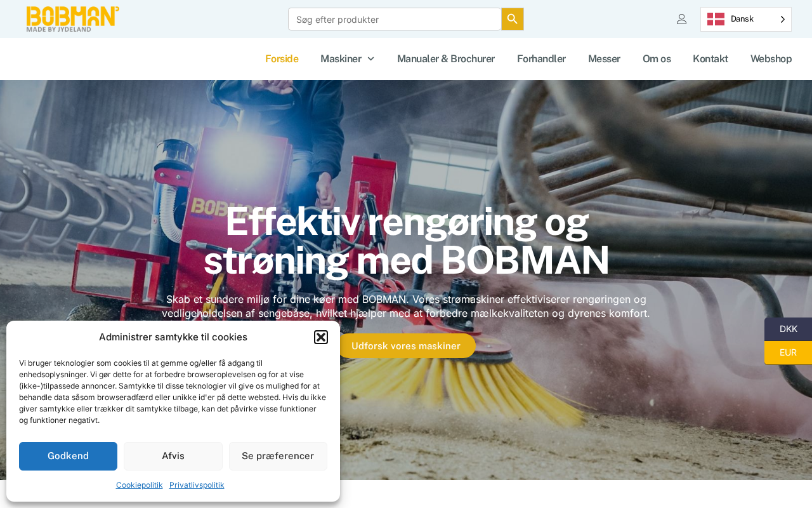Open the Webshop link

pyautogui.click(x=771, y=59)
